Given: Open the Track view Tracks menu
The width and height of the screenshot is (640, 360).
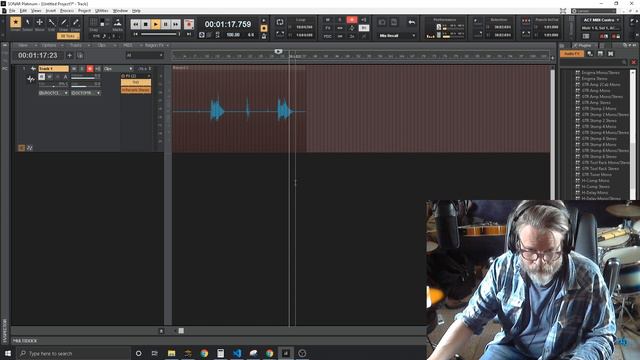Looking at the screenshot, I should [76, 45].
